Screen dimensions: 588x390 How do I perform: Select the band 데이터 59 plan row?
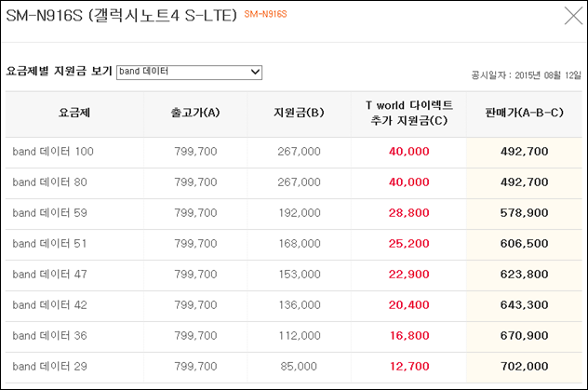tap(294, 213)
